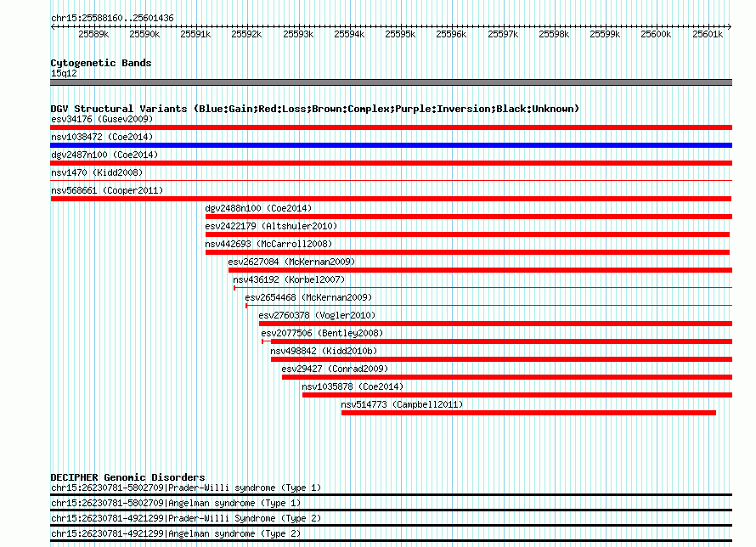Screen dimensions: 756x547
Task: Click the 25592k ruler tick label
Action: click(246, 34)
